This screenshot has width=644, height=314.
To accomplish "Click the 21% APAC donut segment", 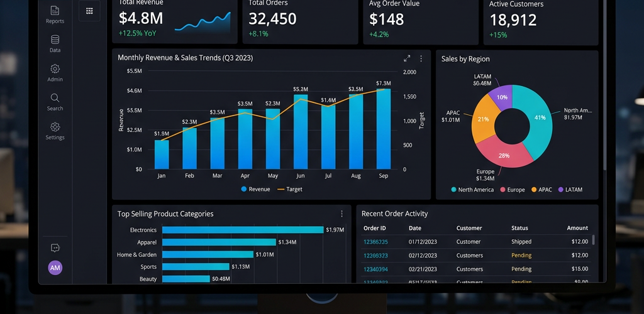I will pyautogui.click(x=484, y=120).
